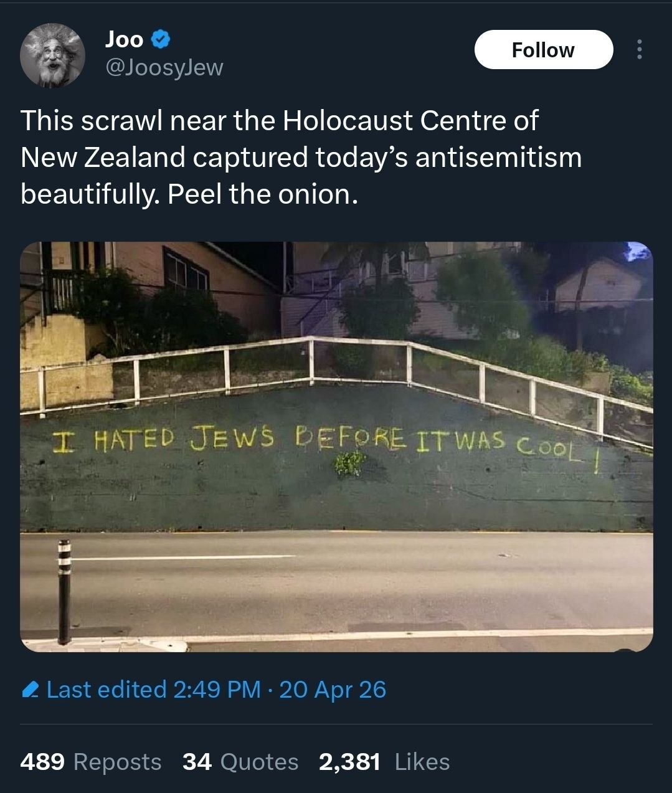672x793 pixels.
Task: Open the display name Joo
Action: pyautogui.click(x=125, y=40)
